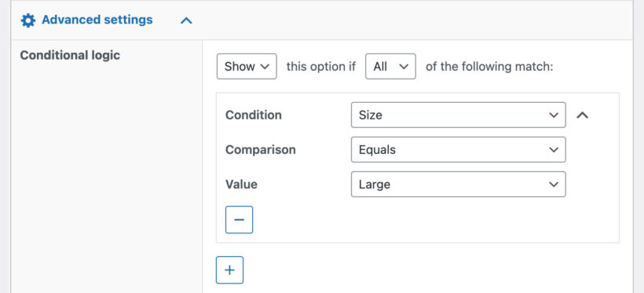Viewport: 644px width, 293px height.
Task: Add a new condition with the plus button
Action: (x=229, y=270)
